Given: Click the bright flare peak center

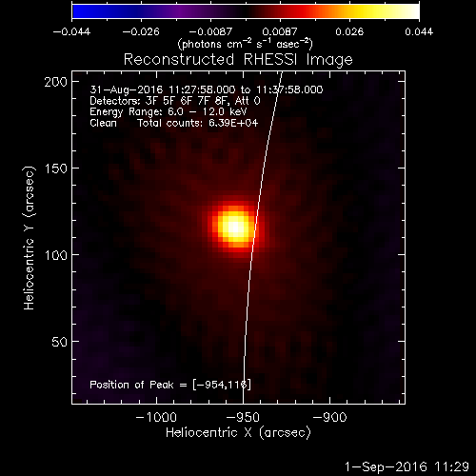Looking at the screenshot, I should [234, 227].
